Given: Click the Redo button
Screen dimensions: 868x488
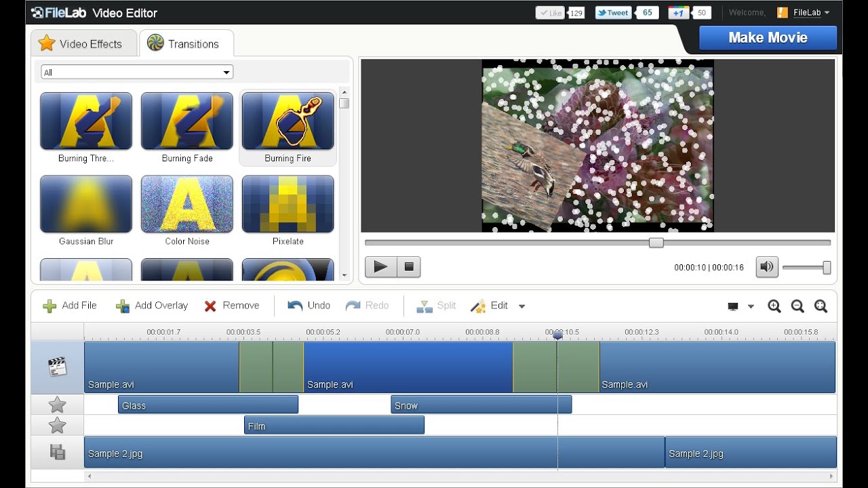Looking at the screenshot, I should 367,306.
